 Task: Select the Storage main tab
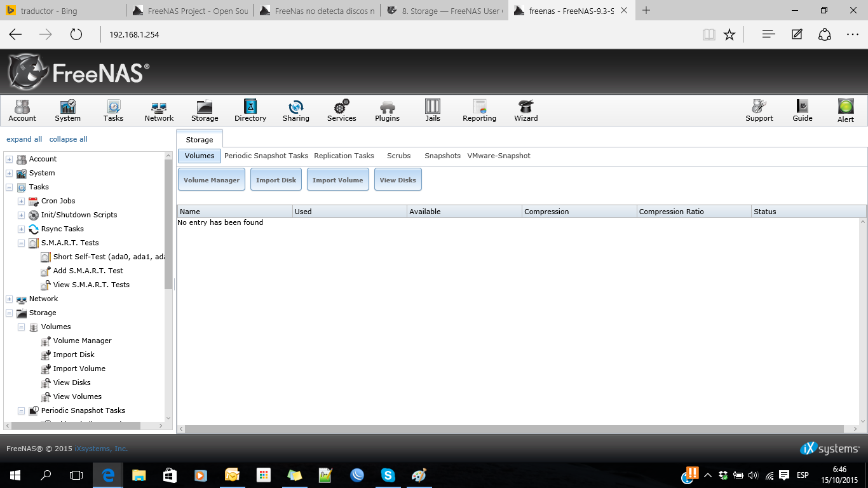200,139
